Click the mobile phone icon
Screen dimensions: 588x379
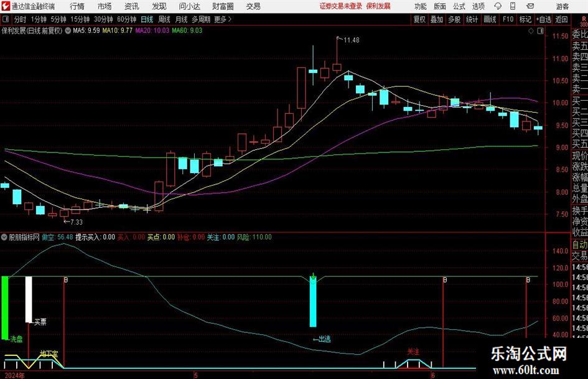pyautogui.click(x=513, y=6)
